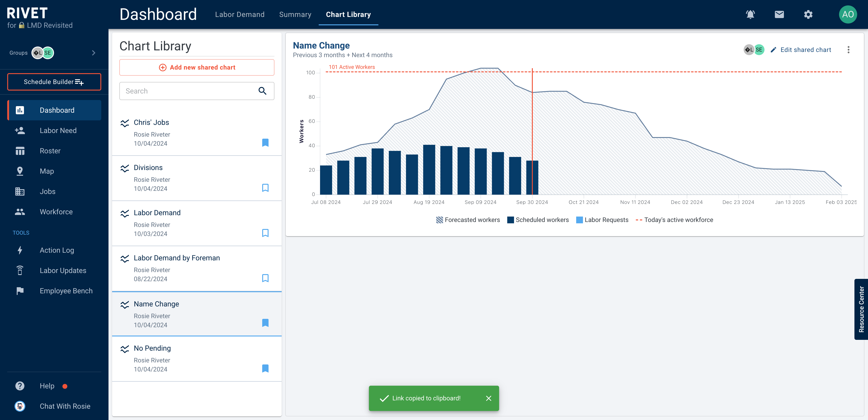Click the Roster table icon

20,151
